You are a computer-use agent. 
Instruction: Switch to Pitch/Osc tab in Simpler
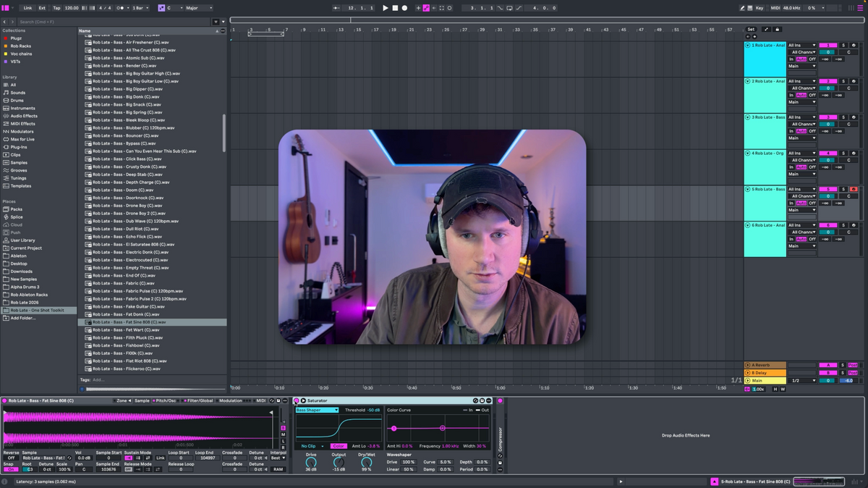click(166, 400)
